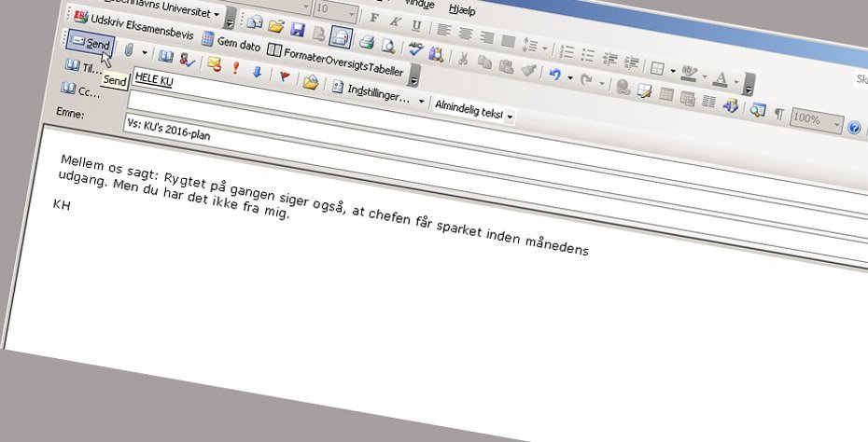The image size is (868, 442).
Task: Open the line spacing dropdown arrow
Action: 544,48
